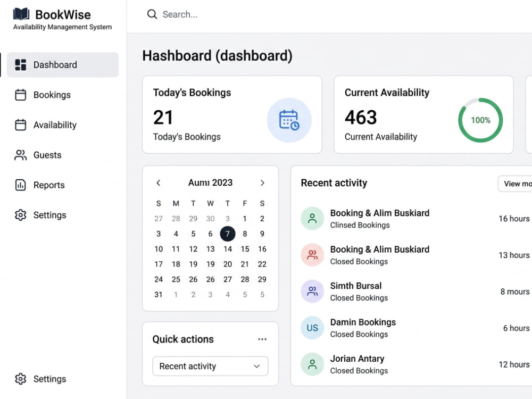This screenshot has width=532, height=399.
Task: Click the US avatar for Damin Bookings
Action: tap(312, 328)
